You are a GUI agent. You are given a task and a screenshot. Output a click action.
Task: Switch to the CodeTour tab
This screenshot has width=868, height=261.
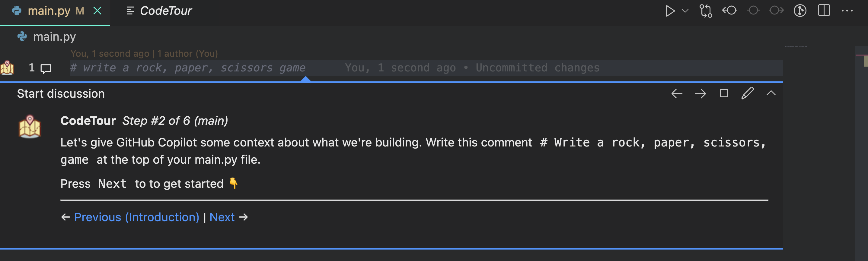[x=165, y=11]
